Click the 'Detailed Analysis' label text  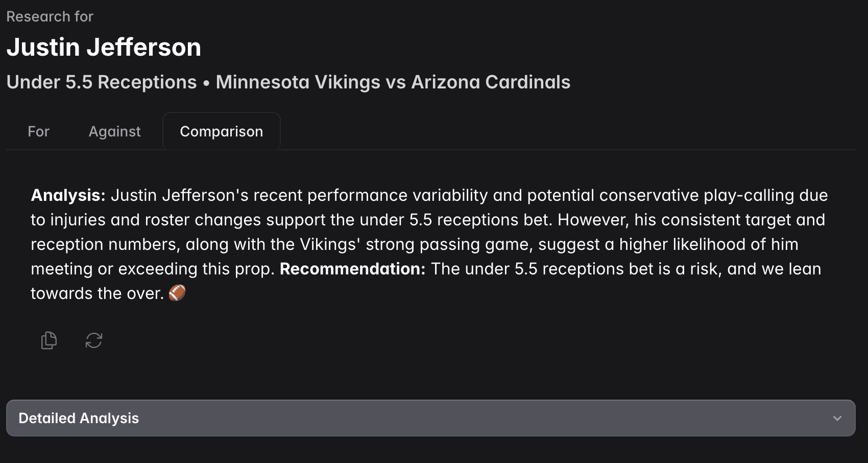[79, 418]
